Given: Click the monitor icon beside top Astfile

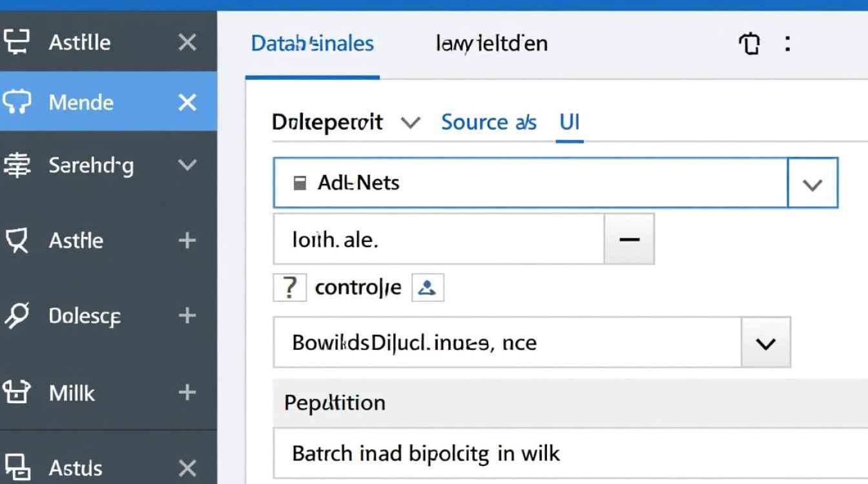Looking at the screenshot, I should coord(17,42).
